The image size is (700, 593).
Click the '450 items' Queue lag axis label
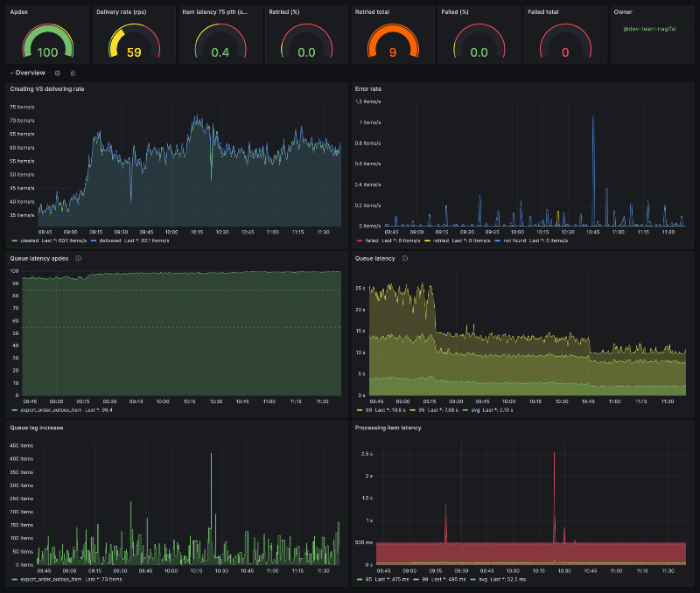(21, 445)
